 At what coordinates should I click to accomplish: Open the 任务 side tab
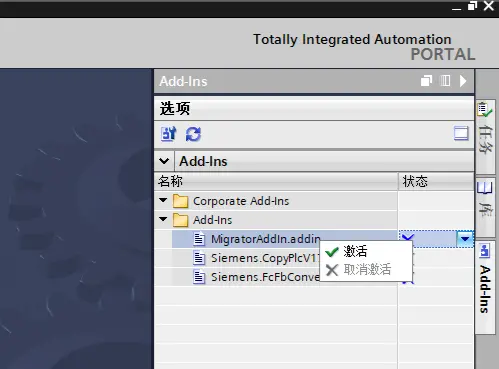(x=485, y=136)
